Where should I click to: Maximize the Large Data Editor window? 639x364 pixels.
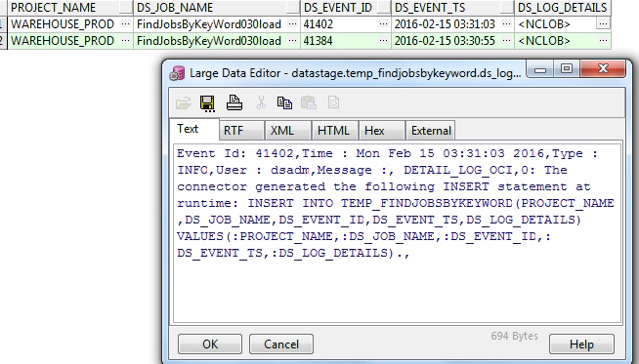click(x=567, y=69)
